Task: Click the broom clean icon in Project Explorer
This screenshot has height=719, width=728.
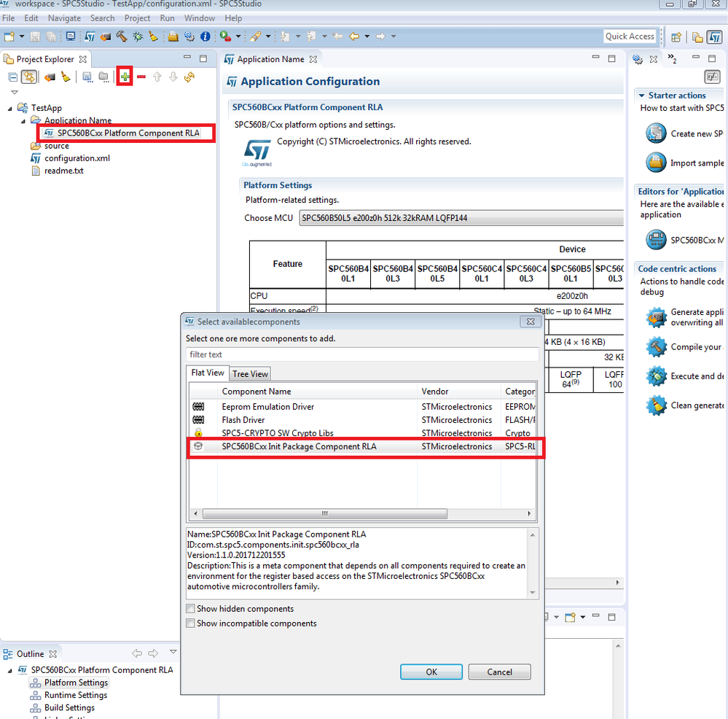Action: [x=66, y=77]
